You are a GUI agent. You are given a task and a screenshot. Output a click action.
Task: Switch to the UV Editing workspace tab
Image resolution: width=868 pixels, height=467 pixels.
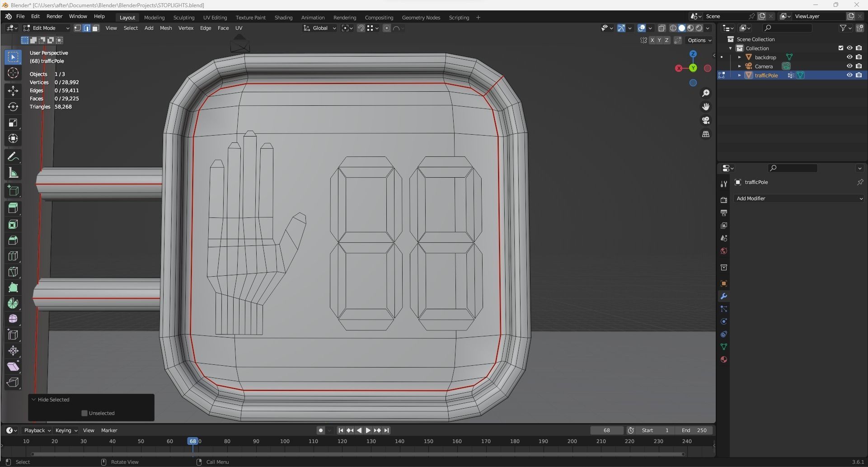click(x=215, y=18)
